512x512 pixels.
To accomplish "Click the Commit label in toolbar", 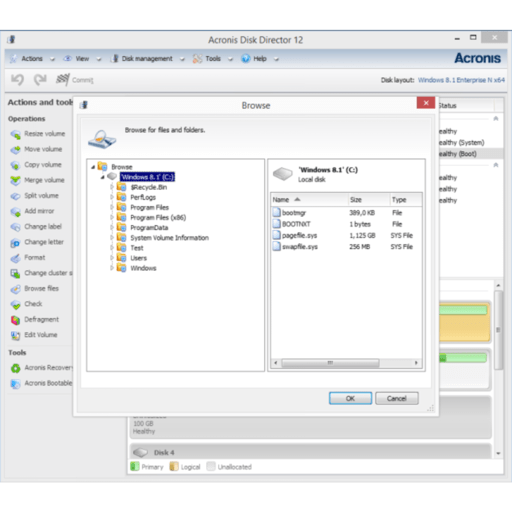I will [83, 80].
